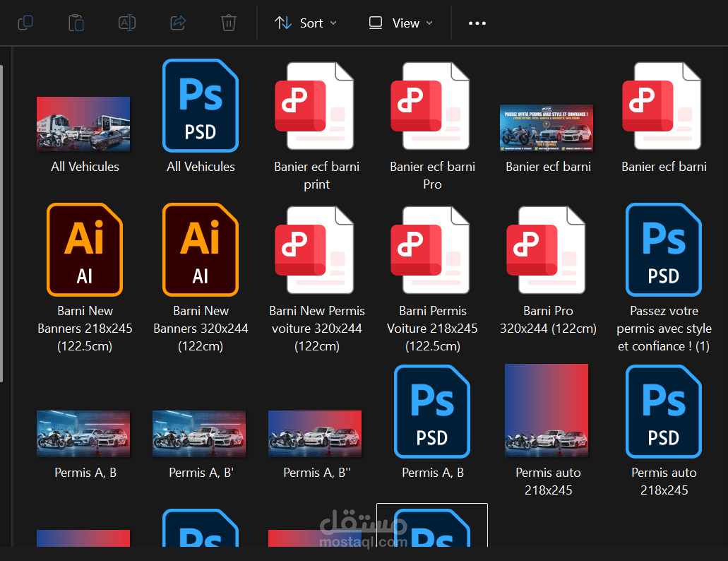Click the vertical scrollbar beside the file grid
The image size is (728, 561).
[x=1, y=223]
